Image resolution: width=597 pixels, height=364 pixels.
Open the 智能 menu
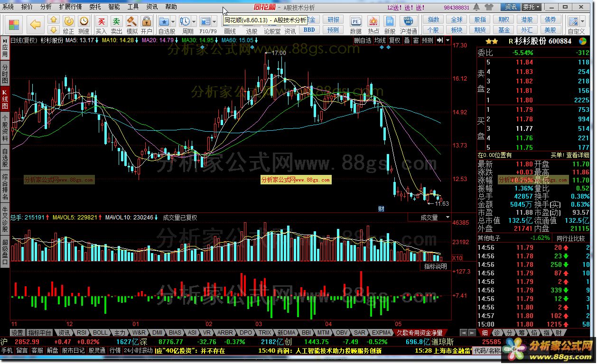pos(114,7)
